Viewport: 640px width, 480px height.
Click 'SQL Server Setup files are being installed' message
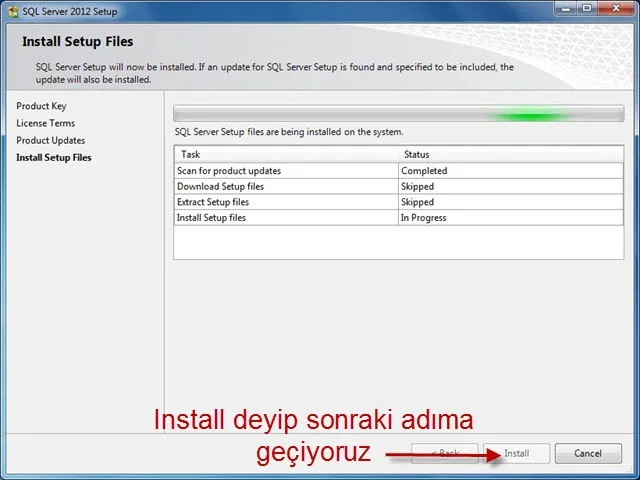[289, 132]
